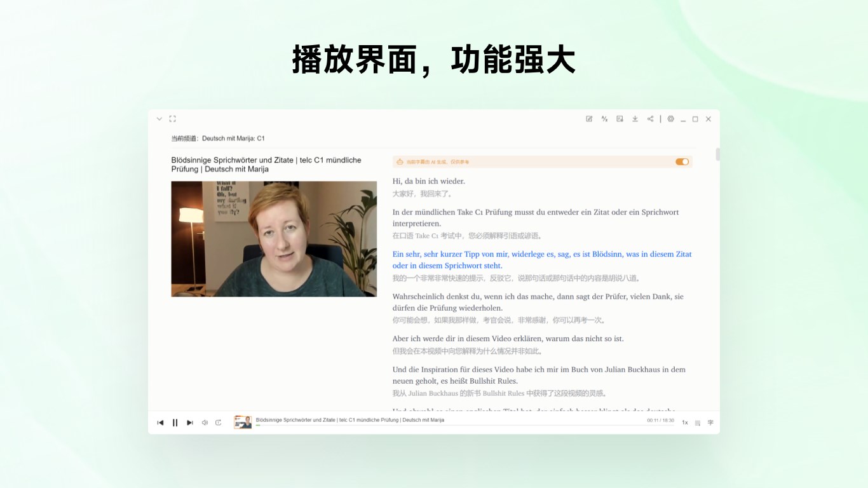Image resolution: width=868 pixels, height=488 pixels.
Task: Click the channel label '当前频道: Deutsch mit Marija: C1'
Action: [x=218, y=139]
